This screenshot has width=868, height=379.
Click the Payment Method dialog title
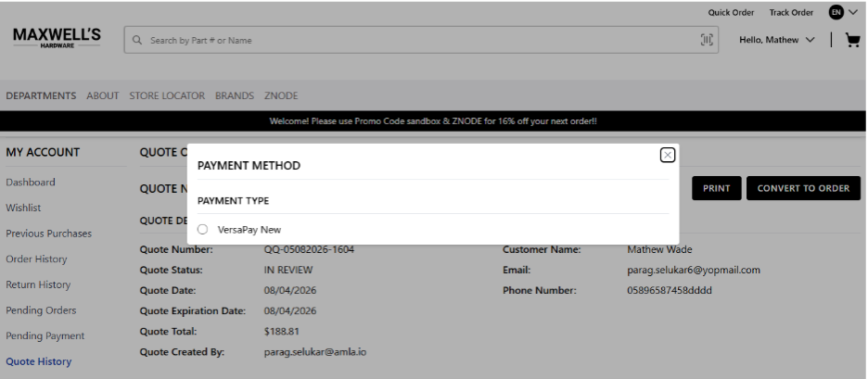point(249,166)
